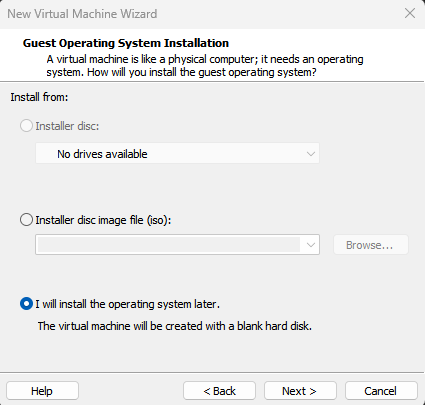Click the New Virtual Machine Wizard title
This screenshot has width=425, height=405.
[x=82, y=14]
